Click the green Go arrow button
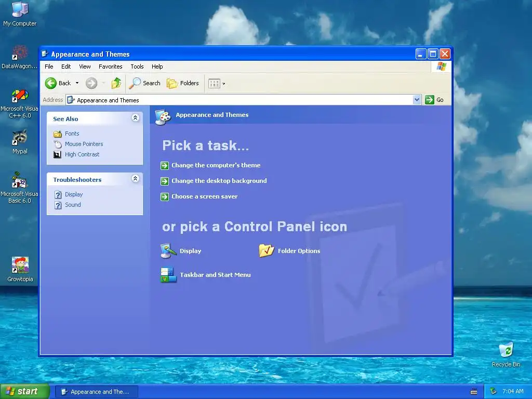 (x=430, y=100)
